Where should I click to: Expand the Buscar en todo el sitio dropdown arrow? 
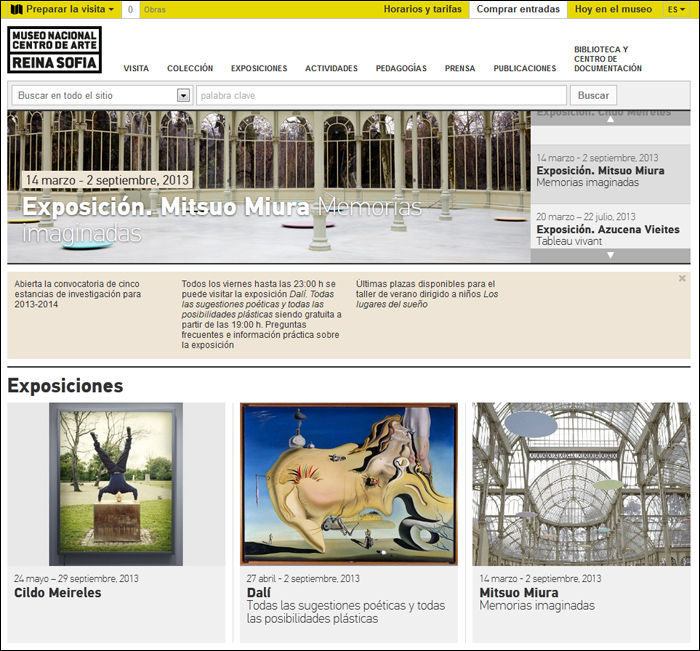[x=183, y=95]
